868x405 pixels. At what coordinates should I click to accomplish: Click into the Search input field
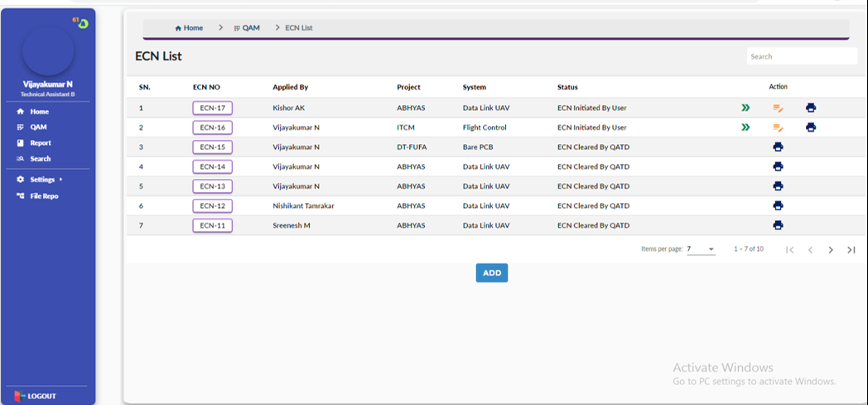point(800,56)
